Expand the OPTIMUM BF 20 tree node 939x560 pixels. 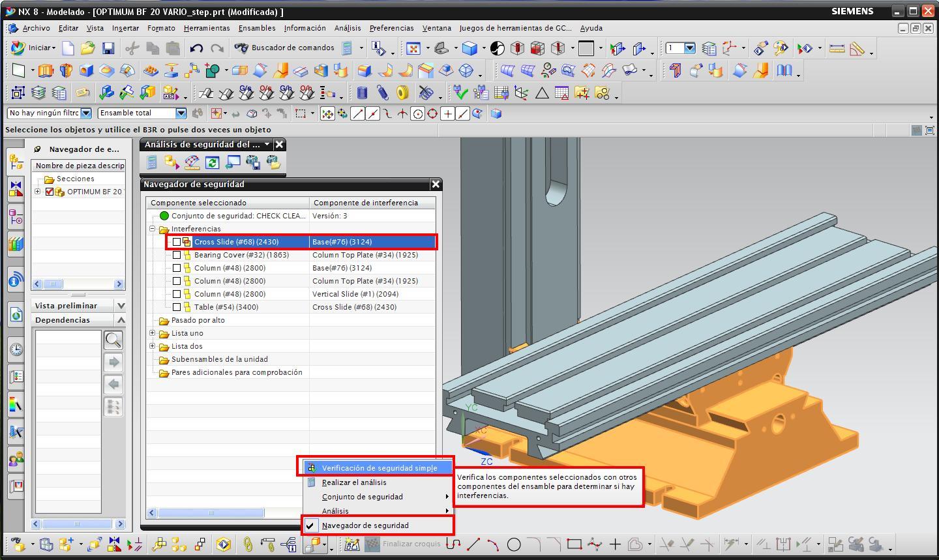pos(38,192)
